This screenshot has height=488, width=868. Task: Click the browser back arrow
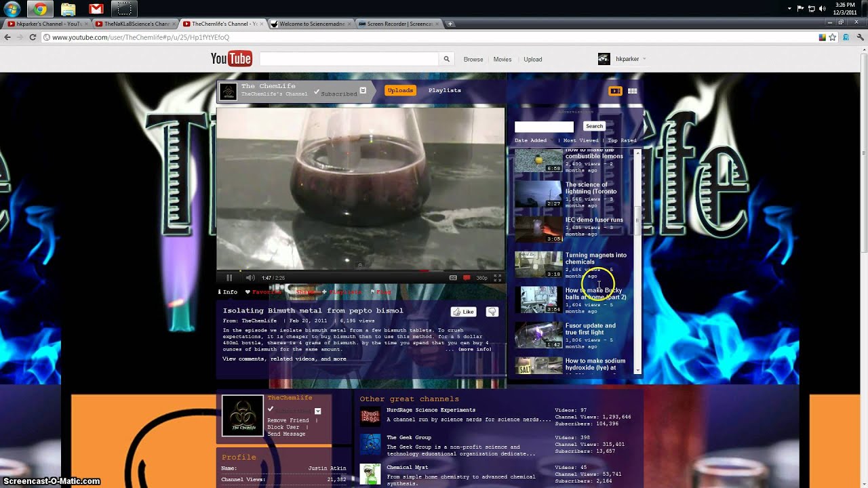point(8,37)
